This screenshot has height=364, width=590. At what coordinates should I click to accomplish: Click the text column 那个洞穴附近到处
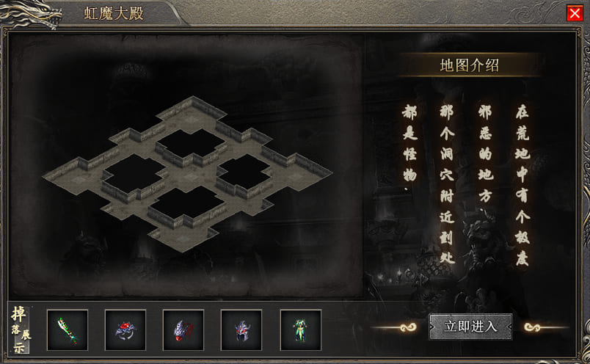tap(448, 184)
